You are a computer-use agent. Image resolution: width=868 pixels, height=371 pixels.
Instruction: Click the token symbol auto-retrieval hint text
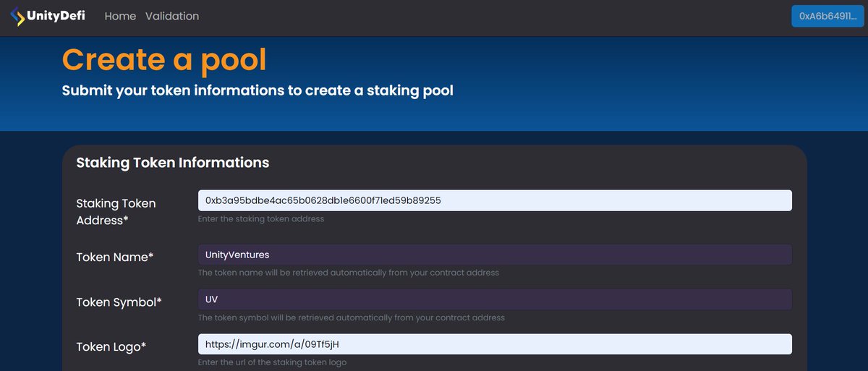pos(352,317)
